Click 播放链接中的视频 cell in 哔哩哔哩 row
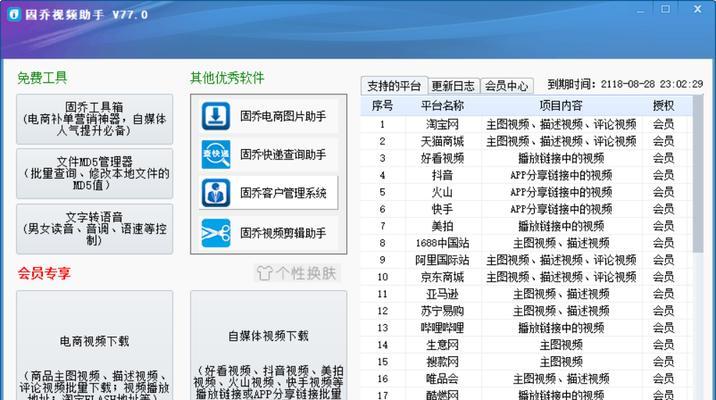 (x=561, y=327)
